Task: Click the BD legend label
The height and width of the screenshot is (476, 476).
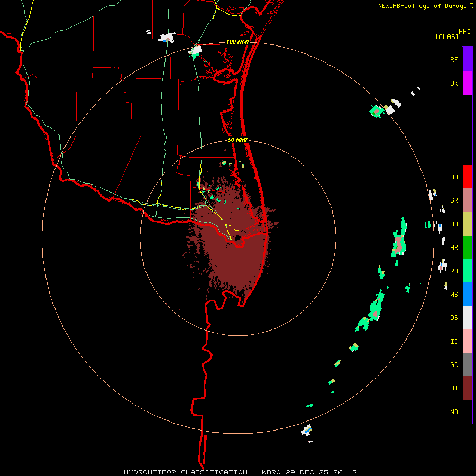Action: pyautogui.click(x=454, y=224)
